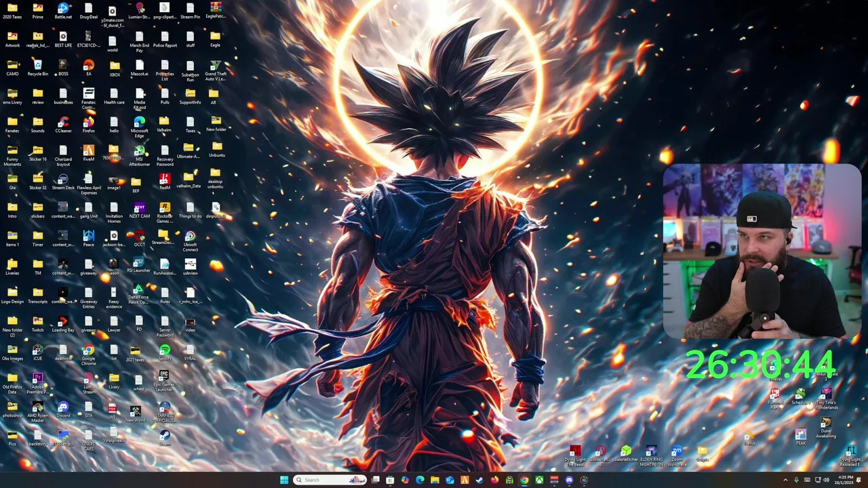Open the Recycle Bin on desktop
This screenshot has height=488, width=868.
click(x=38, y=67)
